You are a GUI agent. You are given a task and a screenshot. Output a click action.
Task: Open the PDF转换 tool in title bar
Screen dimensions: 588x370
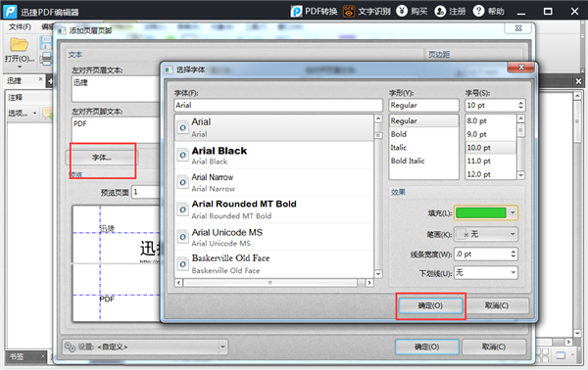[314, 11]
